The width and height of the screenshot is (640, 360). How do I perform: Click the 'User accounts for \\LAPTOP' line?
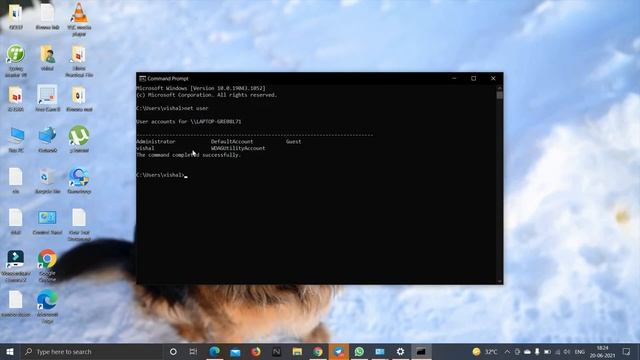[x=189, y=122]
